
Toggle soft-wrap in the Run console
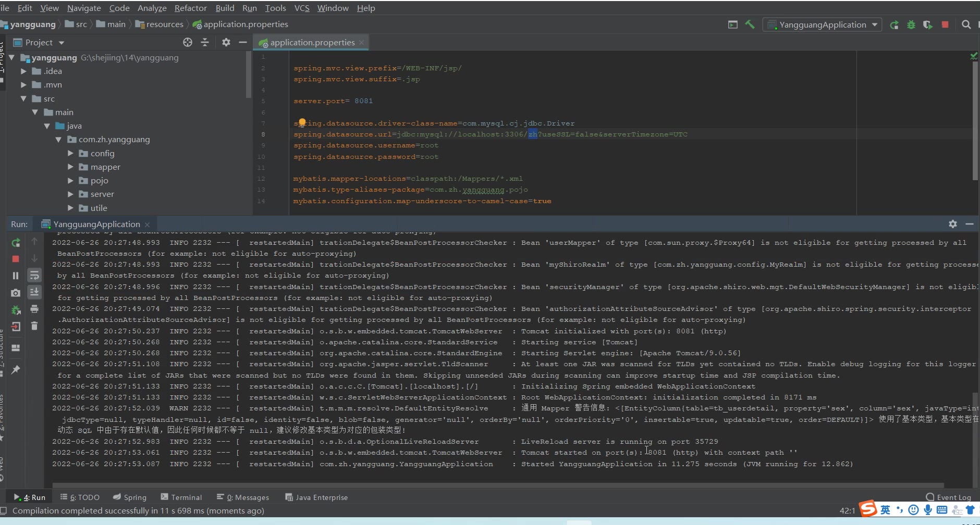(x=34, y=275)
